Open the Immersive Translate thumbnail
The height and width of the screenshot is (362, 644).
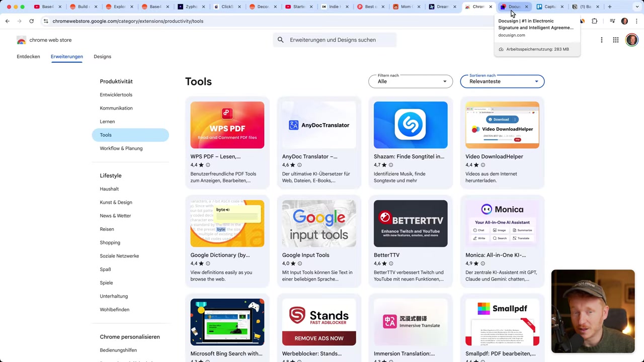click(411, 322)
